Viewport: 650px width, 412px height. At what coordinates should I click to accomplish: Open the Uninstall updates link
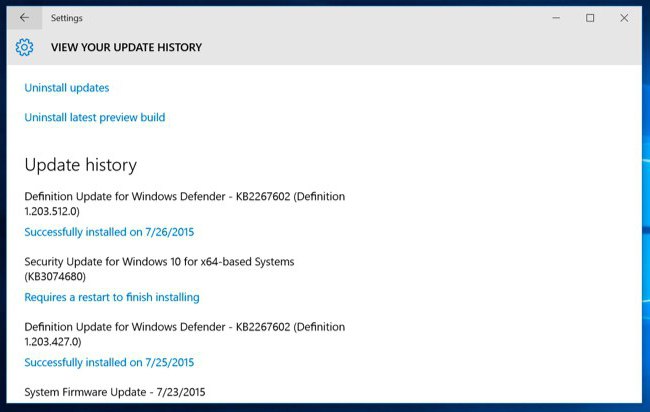coord(67,88)
